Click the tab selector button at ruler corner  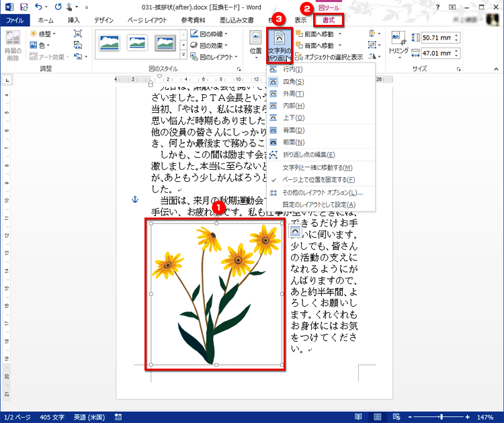click(x=7, y=81)
